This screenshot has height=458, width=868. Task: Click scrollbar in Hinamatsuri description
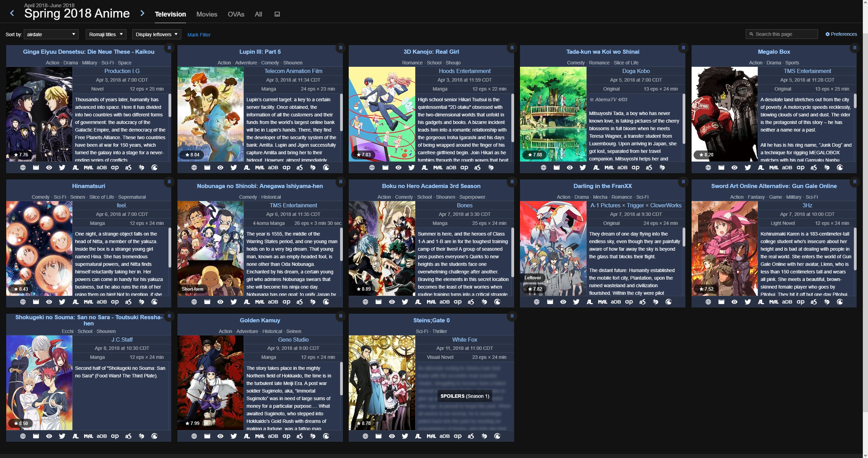pos(170,248)
